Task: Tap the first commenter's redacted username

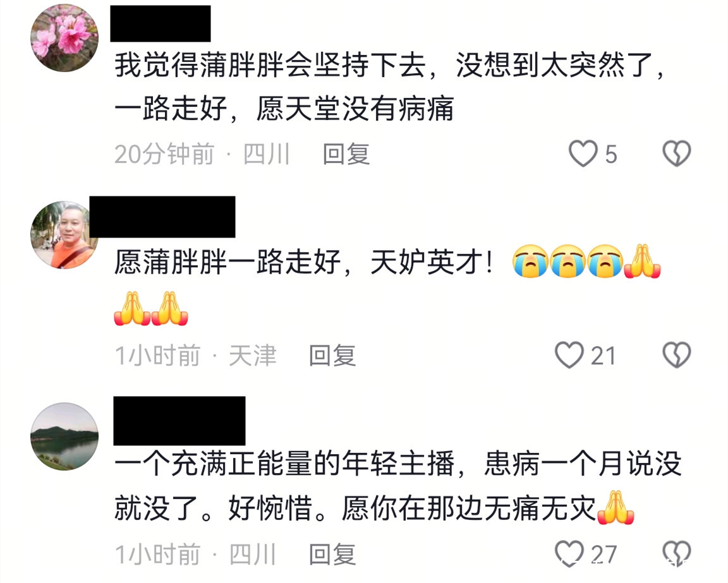Action: (161, 23)
